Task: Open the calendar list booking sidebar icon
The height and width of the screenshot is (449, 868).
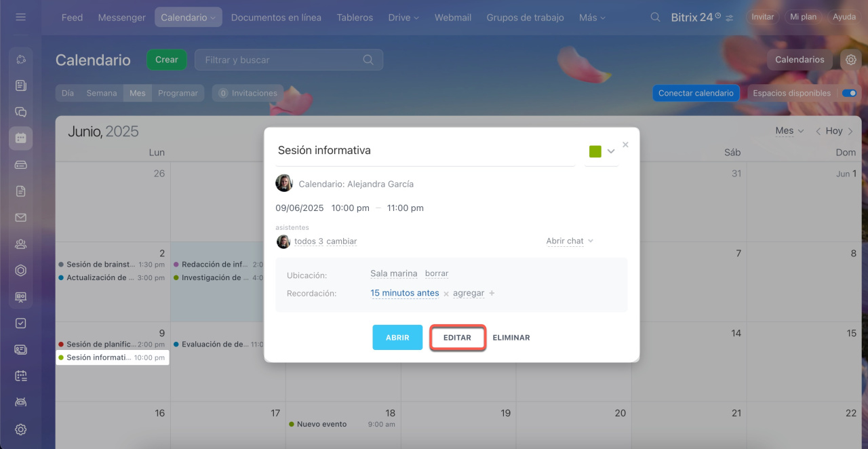Action: [x=20, y=376]
